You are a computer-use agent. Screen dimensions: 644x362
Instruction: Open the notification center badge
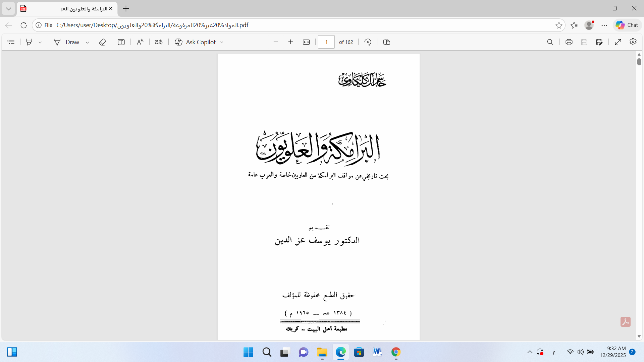pyautogui.click(x=632, y=352)
